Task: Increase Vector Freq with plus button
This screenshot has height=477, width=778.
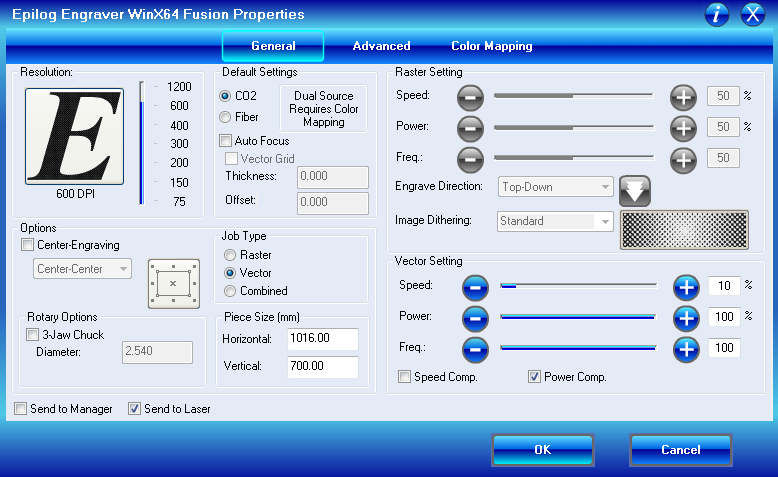Action: (685, 349)
